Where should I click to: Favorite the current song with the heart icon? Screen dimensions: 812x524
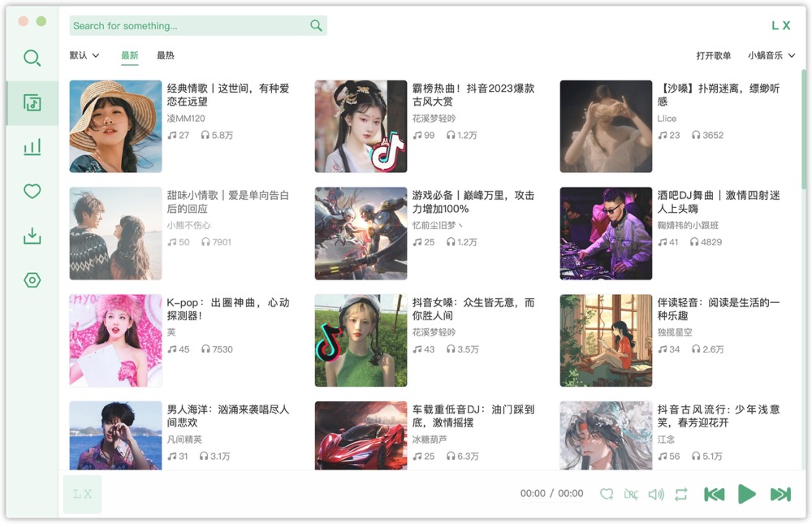pyautogui.click(x=607, y=493)
